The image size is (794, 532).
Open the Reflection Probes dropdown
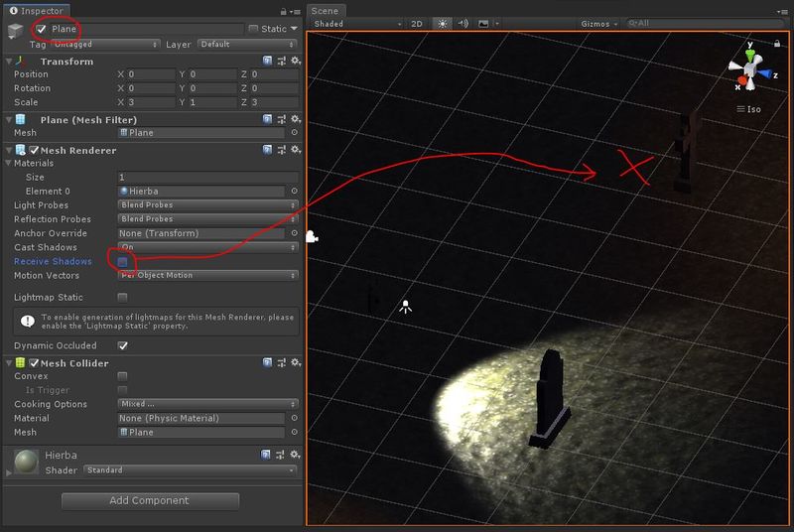pos(207,219)
